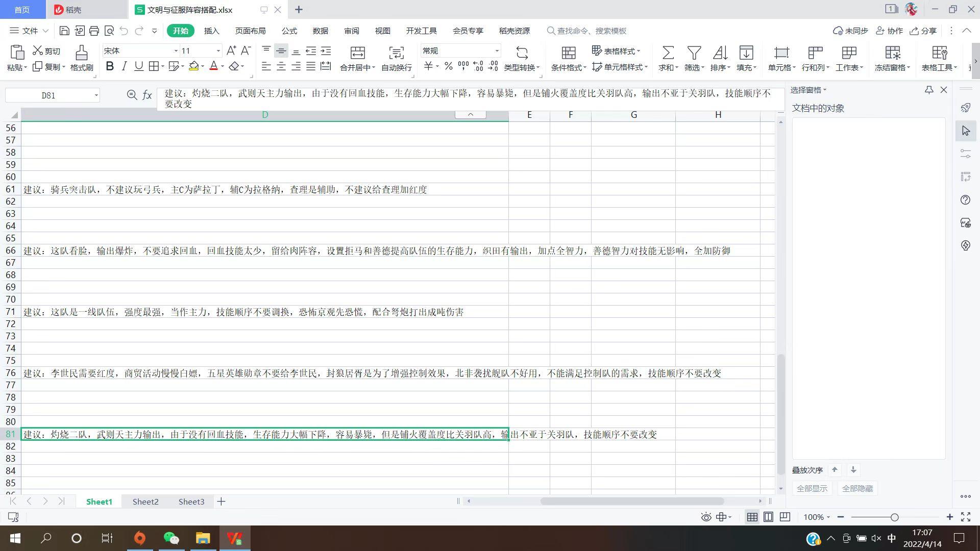Open the Filter (筛选) tool
The height and width of the screenshot is (551, 980).
coord(694,53)
